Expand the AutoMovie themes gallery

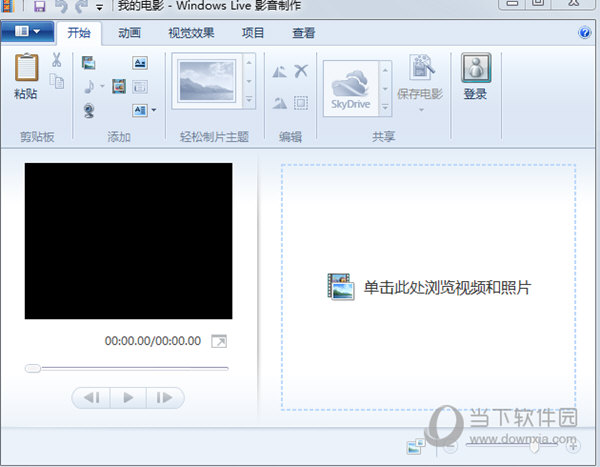point(249,100)
